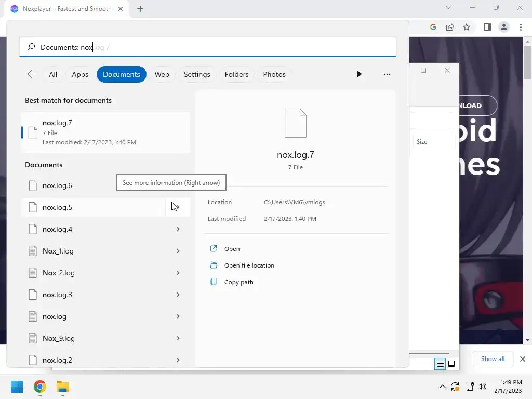Click the taskbar network icon

(x=469, y=387)
